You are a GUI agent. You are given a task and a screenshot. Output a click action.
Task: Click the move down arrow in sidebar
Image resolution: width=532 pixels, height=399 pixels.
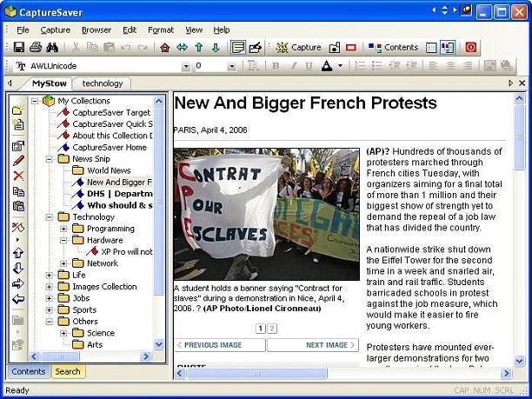pos(18,268)
